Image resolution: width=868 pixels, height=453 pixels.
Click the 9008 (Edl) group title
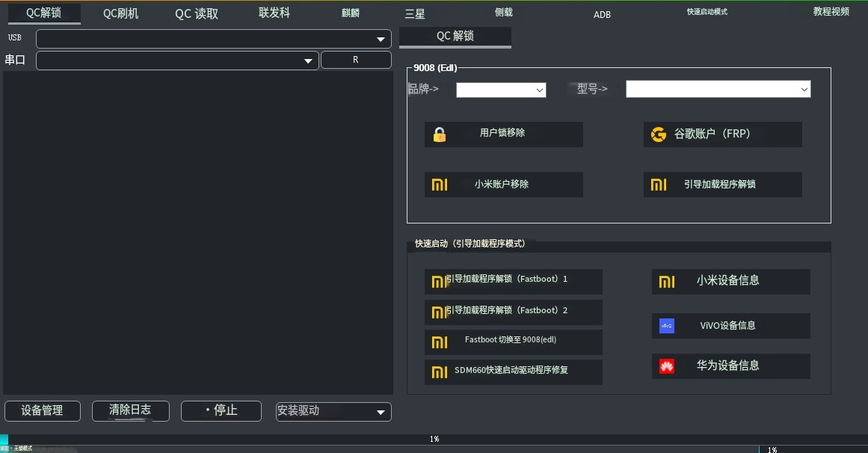[435, 67]
